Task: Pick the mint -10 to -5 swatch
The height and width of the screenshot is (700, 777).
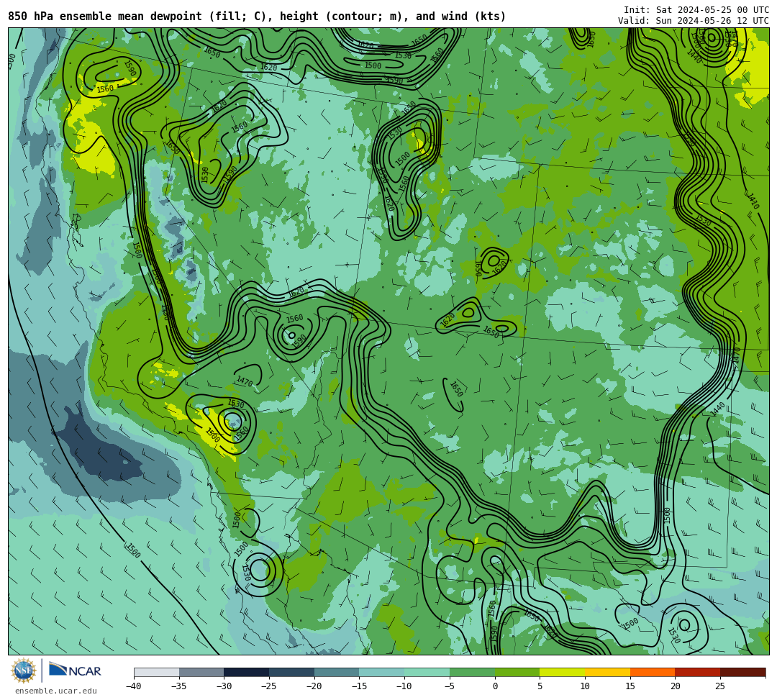Action: 427,672
